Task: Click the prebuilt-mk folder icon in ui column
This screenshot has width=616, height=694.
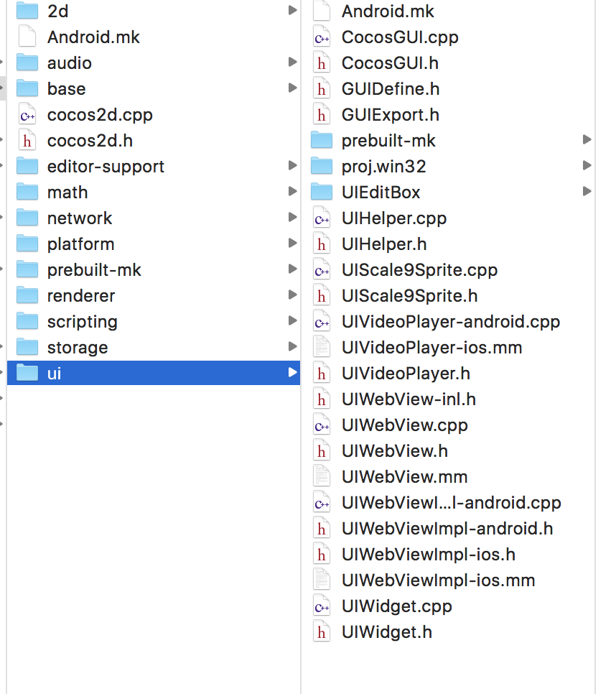Action: coord(322,140)
